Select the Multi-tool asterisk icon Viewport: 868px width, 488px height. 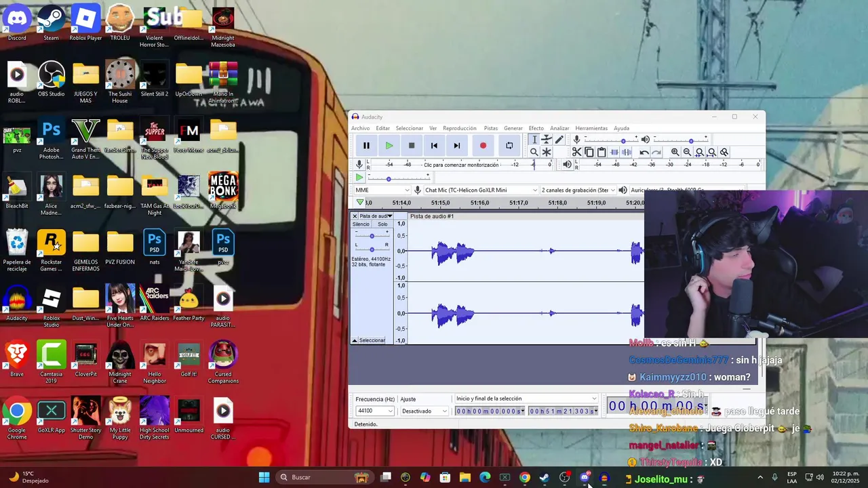coord(547,152)
